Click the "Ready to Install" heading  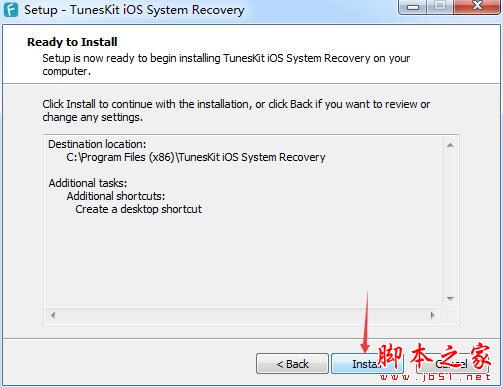pos(72,42)
